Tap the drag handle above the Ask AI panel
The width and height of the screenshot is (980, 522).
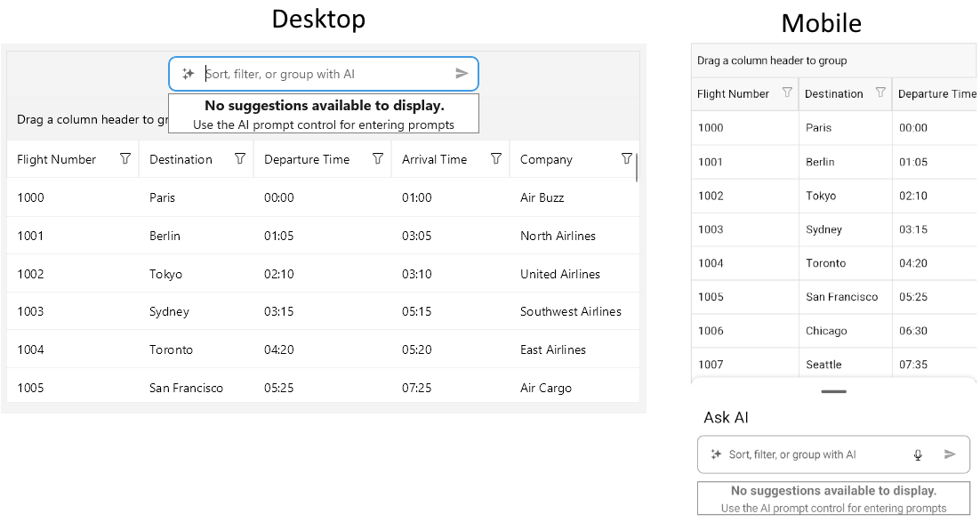pyautogui.click(x=833, y=391)
